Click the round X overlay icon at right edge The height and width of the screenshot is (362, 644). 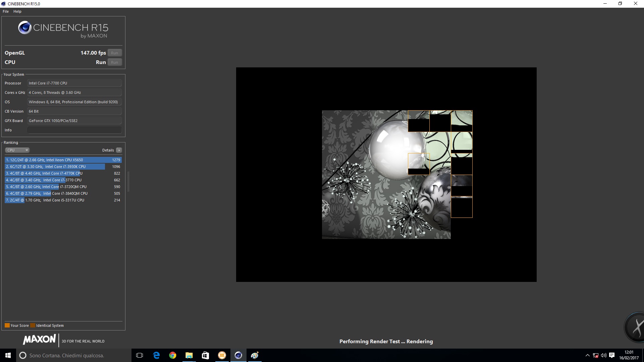click(634, 327)
